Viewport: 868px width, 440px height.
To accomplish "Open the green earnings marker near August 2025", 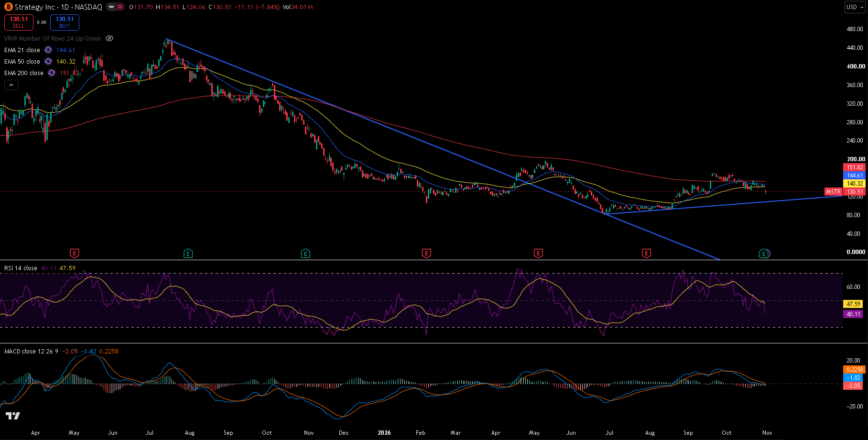I will [x=188, y=253].
